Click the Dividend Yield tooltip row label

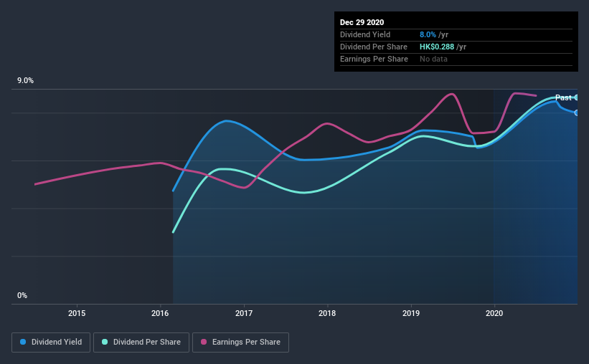(x=365, y=34)
